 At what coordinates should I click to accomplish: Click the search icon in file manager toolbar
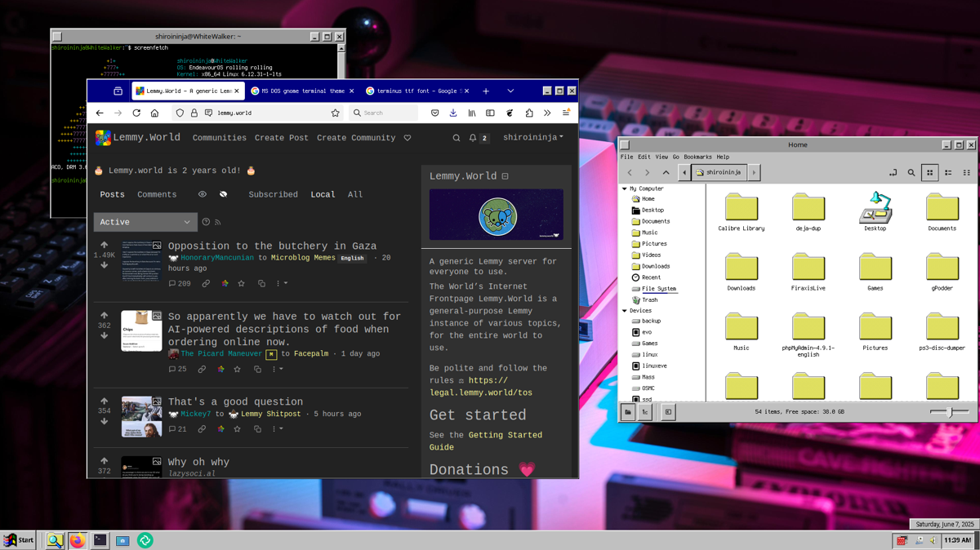911,173
